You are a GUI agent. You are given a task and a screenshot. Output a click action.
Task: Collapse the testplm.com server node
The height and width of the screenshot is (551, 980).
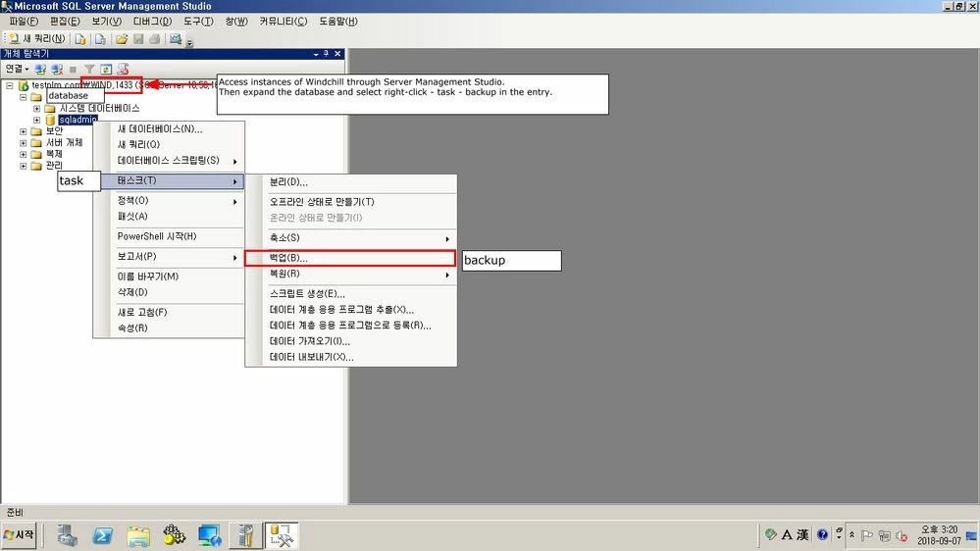tap(10, 85)
